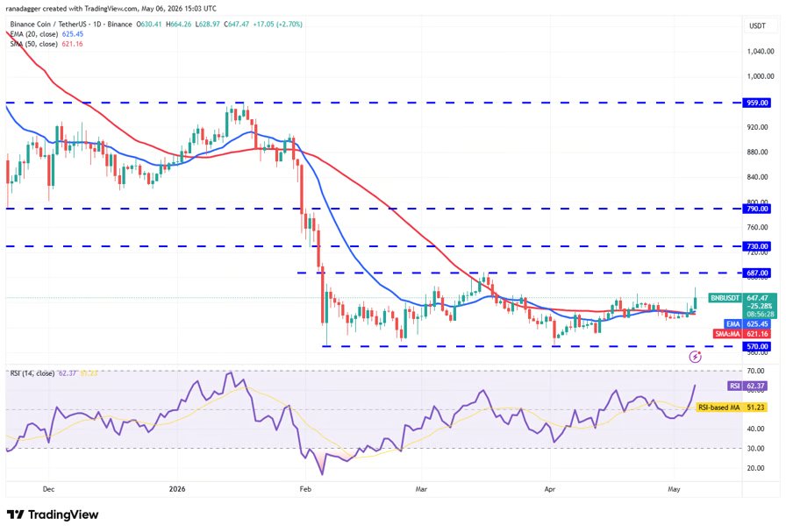The height and width of the screenshot is (532, 786).
Task: Select the 790.00 horizontal line label
Action: pos(757,209)
